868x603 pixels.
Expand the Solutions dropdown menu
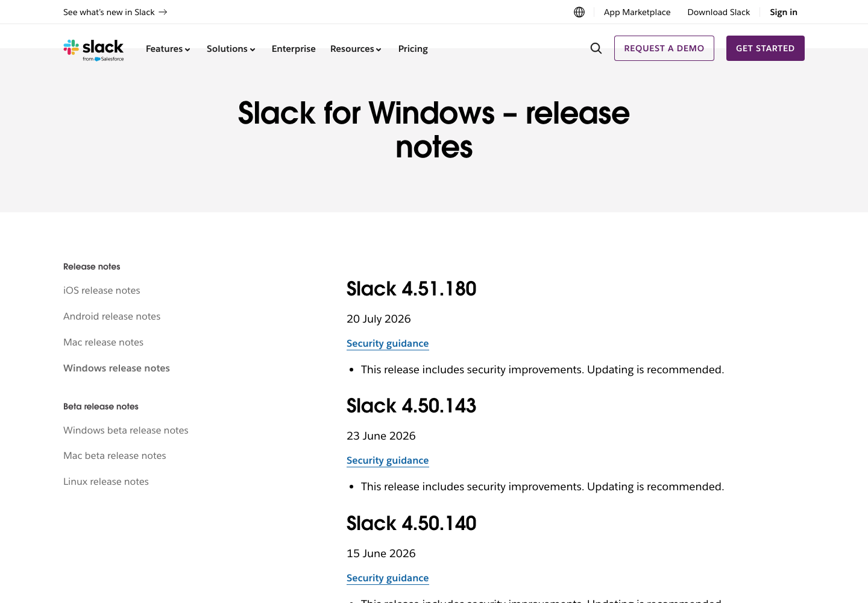pos(231,49)
